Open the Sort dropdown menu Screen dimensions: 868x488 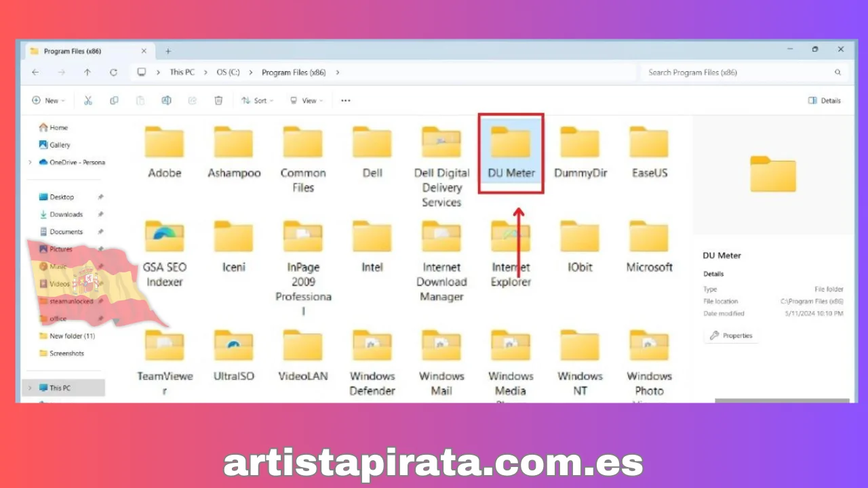258,100
